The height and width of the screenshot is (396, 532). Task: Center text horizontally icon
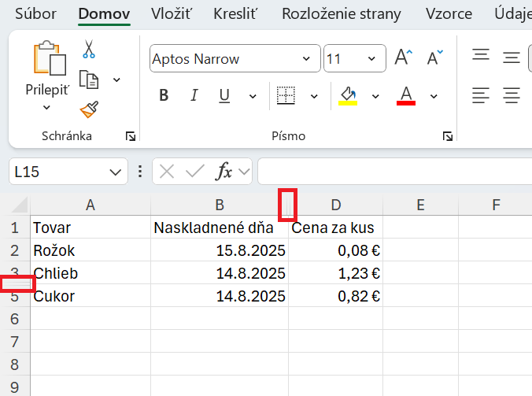pos(512,95)
